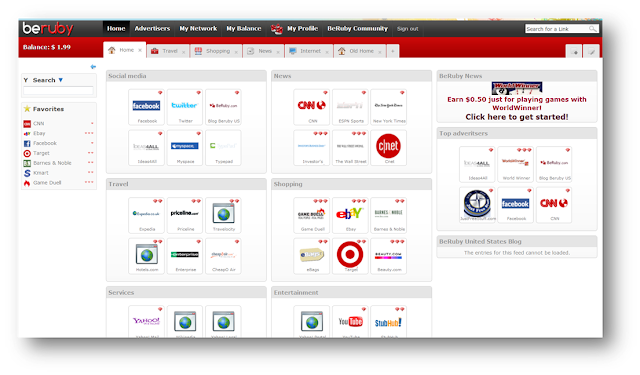Open the Target tile in Shopping

[350, 256]
